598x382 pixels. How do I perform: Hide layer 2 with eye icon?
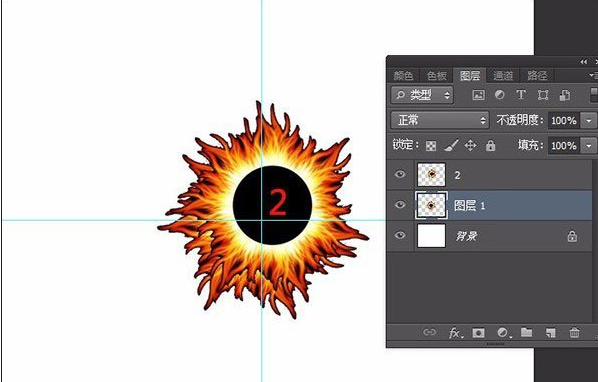tap(400, 174)
